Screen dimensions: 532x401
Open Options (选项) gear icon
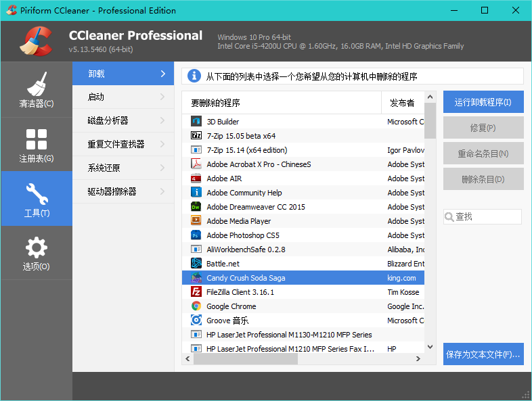[x=37, y=247]
